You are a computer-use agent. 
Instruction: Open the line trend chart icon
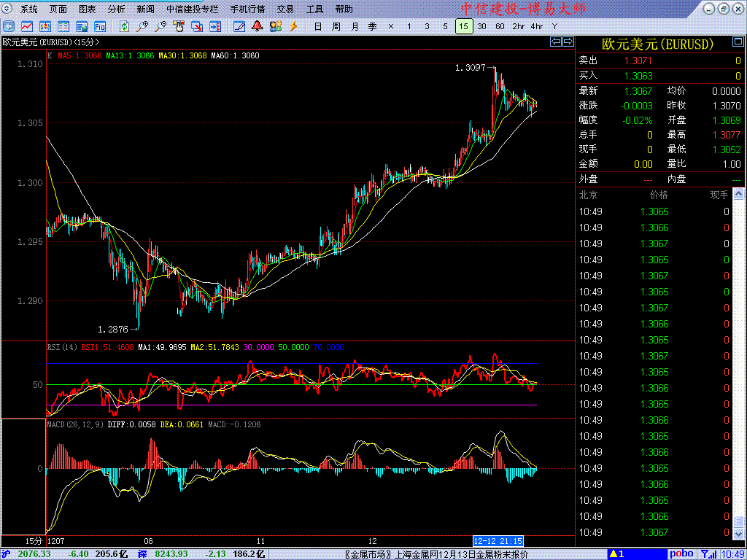tap(26, 27)
